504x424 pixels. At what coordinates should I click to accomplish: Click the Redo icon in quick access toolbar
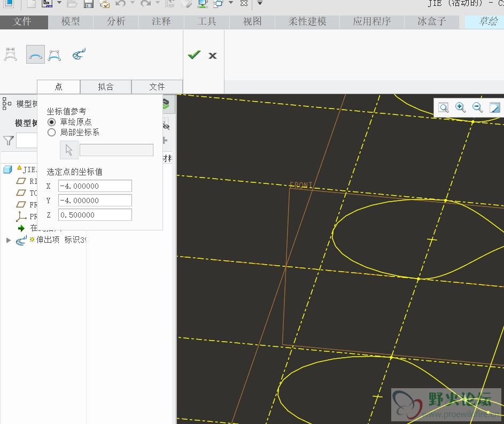pyautogui.click(x=145, y=4)
